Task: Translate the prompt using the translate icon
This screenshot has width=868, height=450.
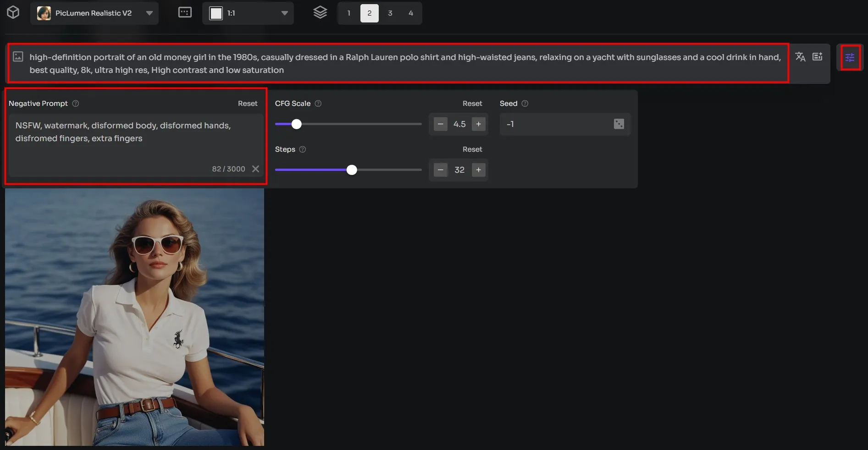Action: (x=800, y=57)
